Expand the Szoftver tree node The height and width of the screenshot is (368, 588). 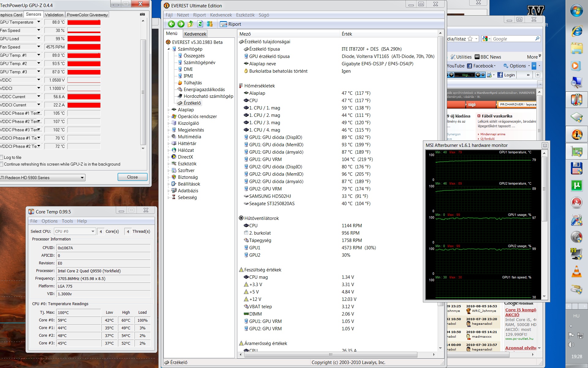click(x=168, y=171)
